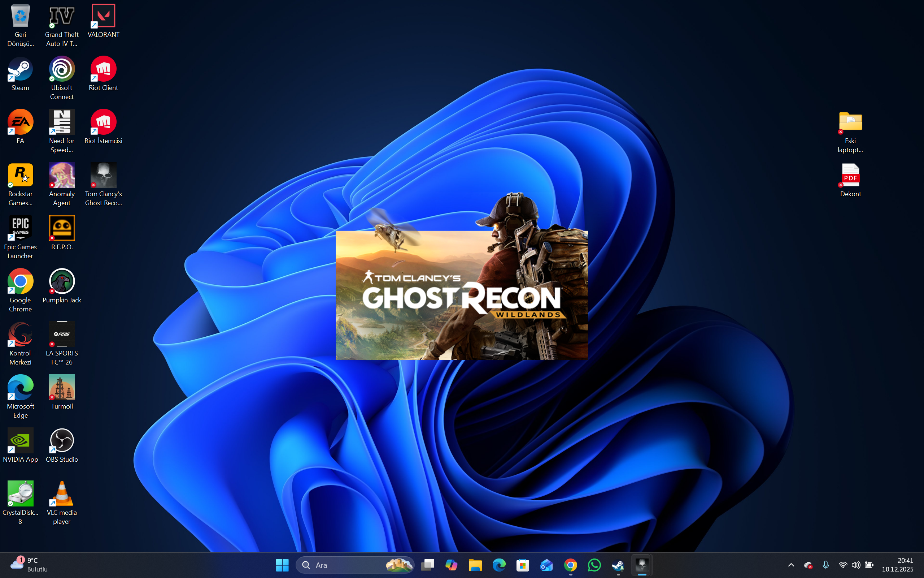Viewport: 924px width, 578px height.
Task: Open volume speaker tray icon
Action: 856,565
